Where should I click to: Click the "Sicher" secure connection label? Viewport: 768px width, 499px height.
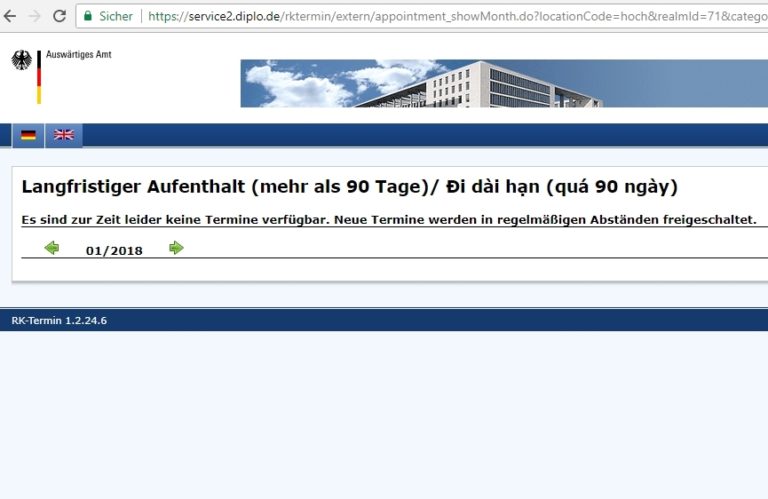pyautogui.click(x=116, y=16)
